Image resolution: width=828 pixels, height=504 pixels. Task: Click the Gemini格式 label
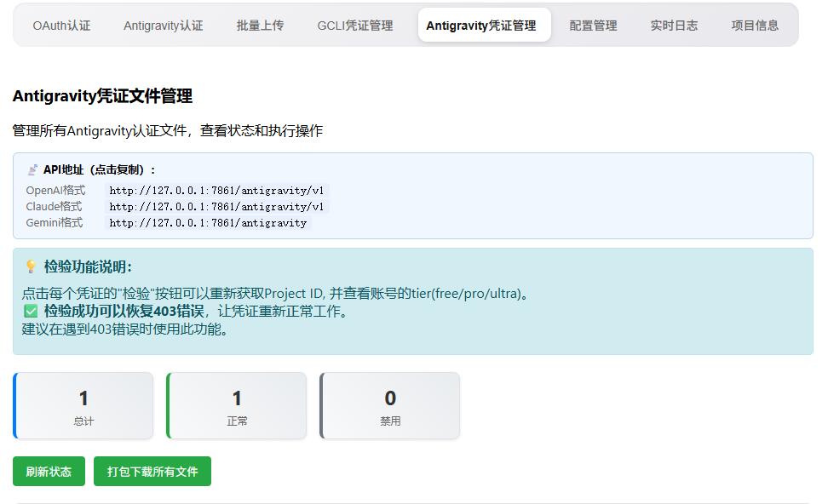point(55,223)
